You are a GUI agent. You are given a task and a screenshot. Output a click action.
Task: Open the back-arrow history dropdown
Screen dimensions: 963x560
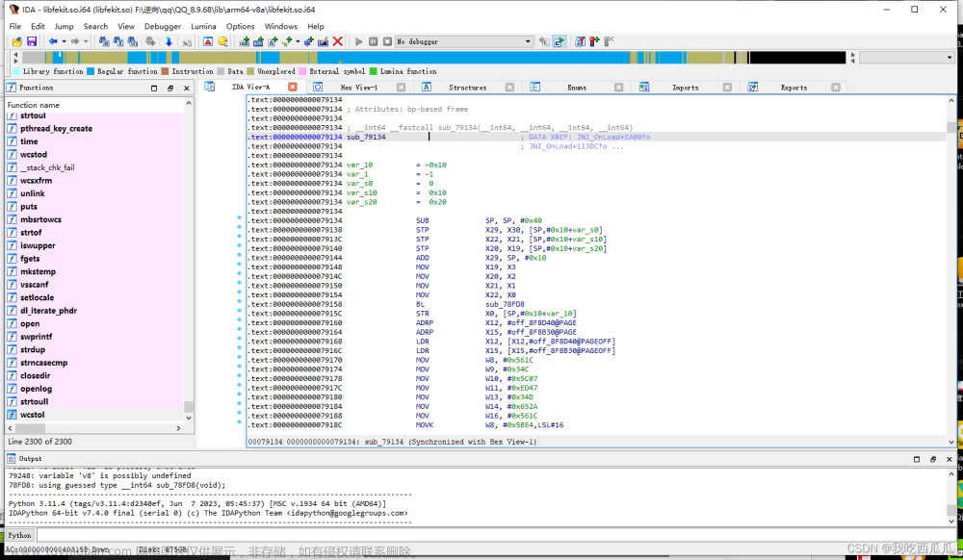click(64, 41)
